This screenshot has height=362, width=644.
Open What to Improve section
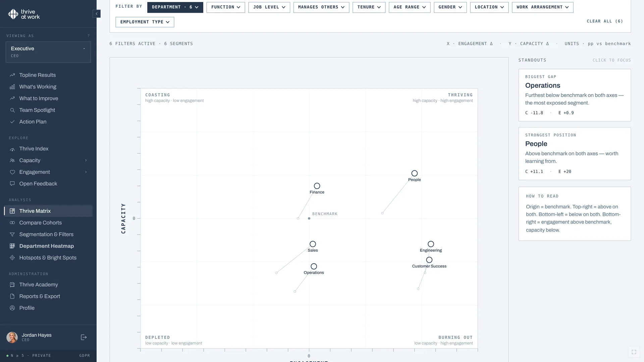[48, 99]
